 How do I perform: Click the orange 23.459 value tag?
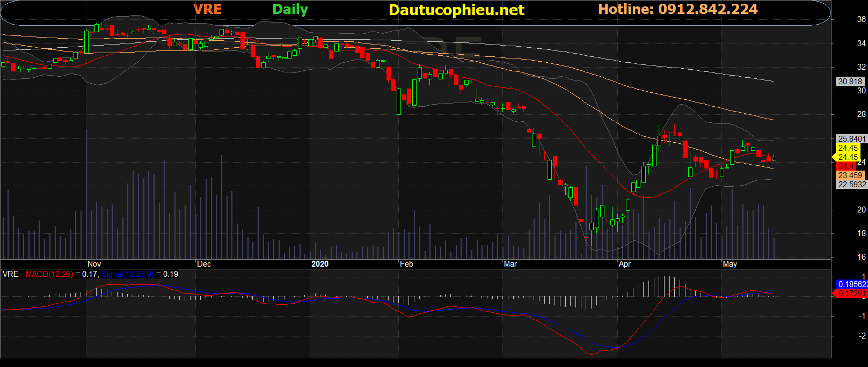pyautogui.click(x=850, y=175)
